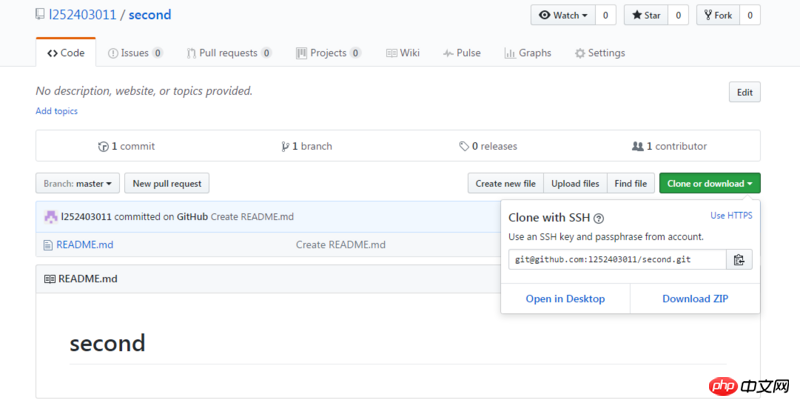View the 1 contributor page

[669, 146]
